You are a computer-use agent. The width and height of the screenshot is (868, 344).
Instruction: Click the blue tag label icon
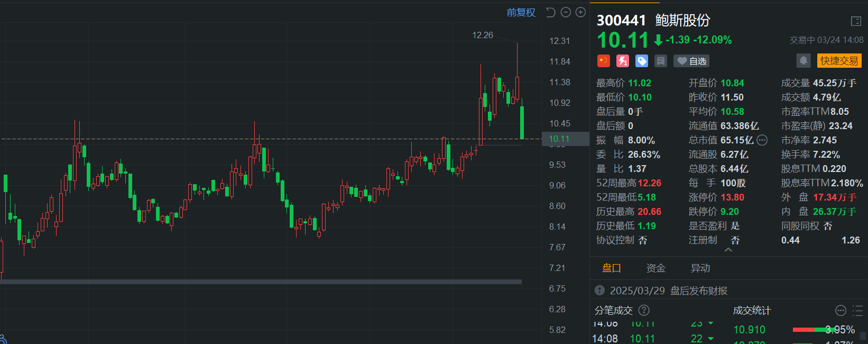(x=642, y=61)
